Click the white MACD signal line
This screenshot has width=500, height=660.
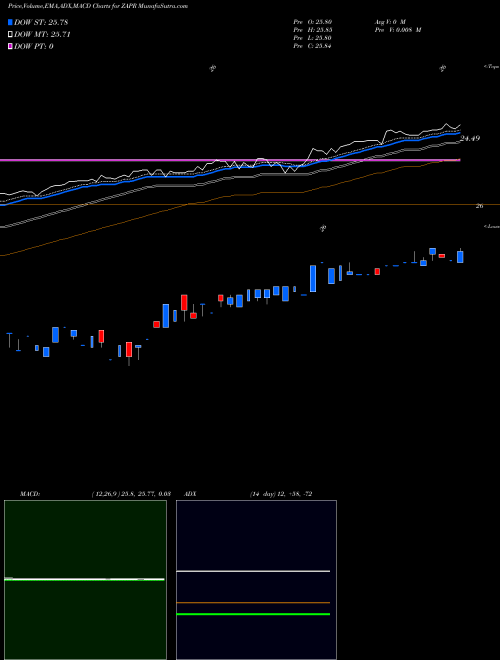tap(84, 580)
